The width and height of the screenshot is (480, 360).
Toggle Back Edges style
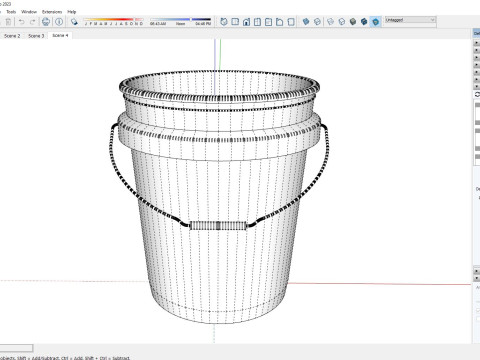317,22
